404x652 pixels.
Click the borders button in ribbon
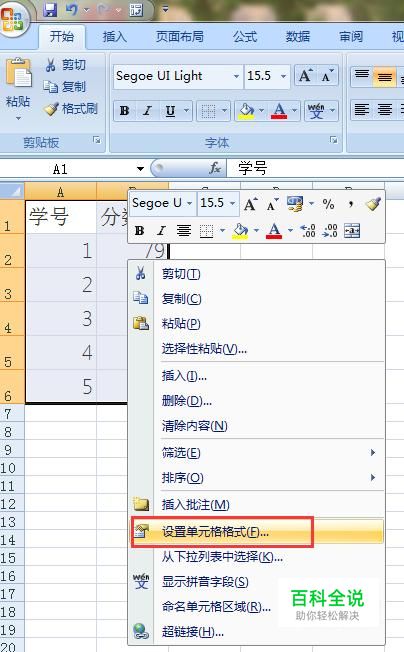point(208,111)
